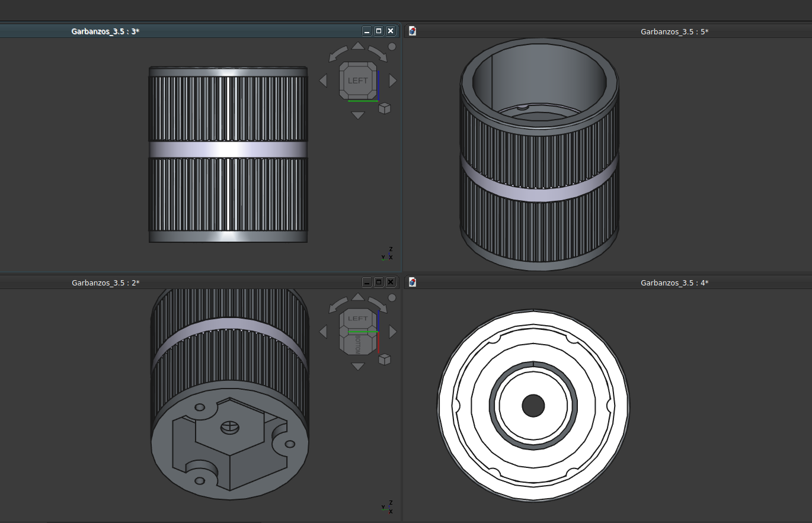This screenshot has height=523, width=812.
Task: Minimize the Garbanzos_3.5 : 3* subwindow
Action: click(367, 31)
